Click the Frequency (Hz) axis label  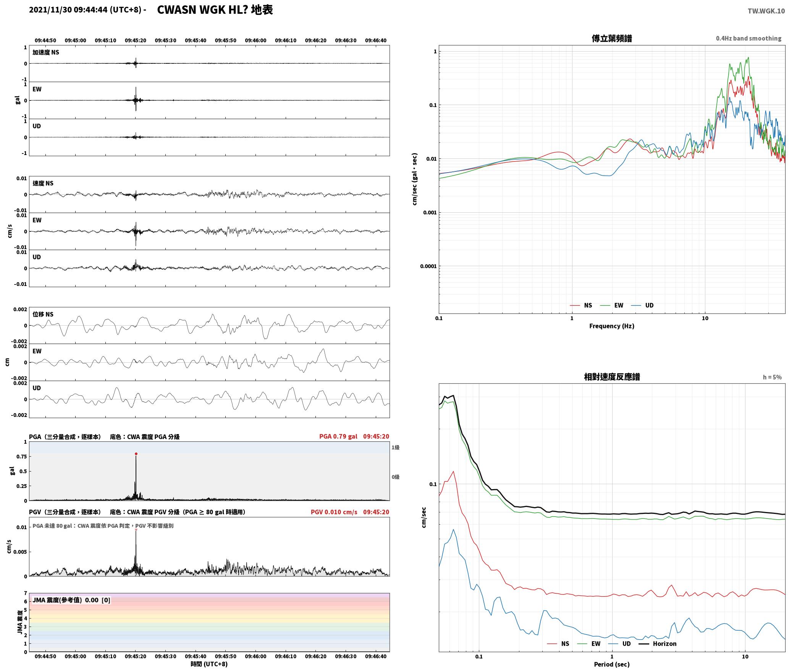(612, 326)
